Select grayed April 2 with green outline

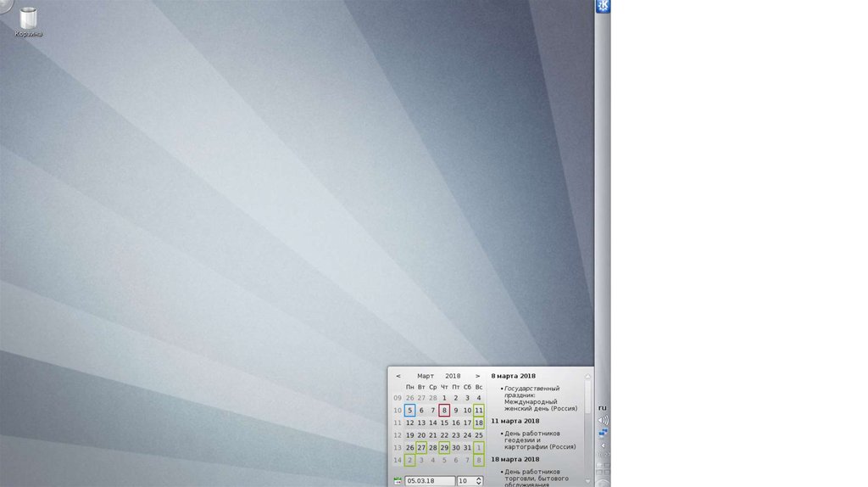pos(409,460)
